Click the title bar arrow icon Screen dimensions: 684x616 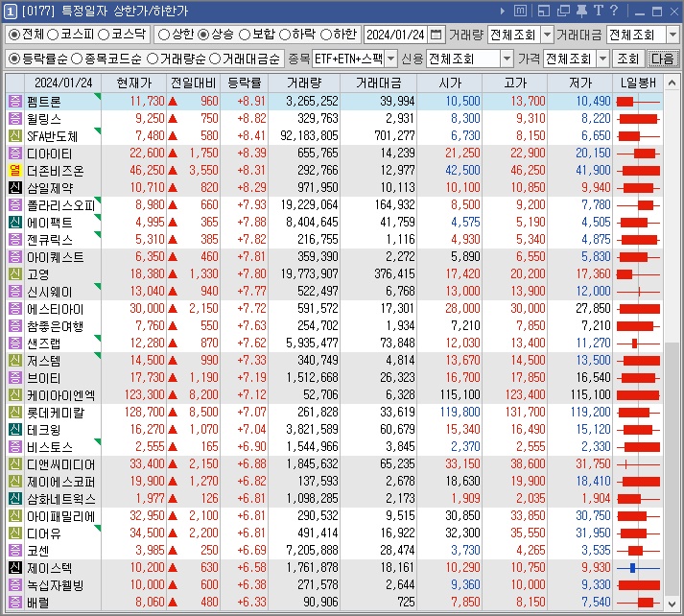pos(503,11)
